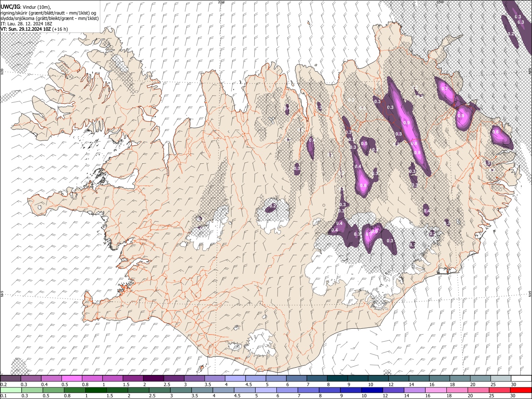
Task: Click the text 'IT: Lau. 28. 12. 2024 18Z'
Action: click(x=26, y=24)
